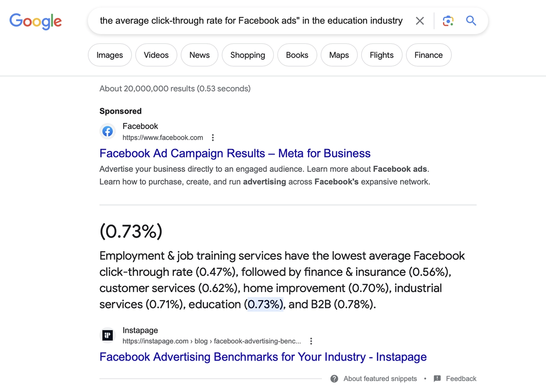
Task: Click the question mark About snippets icon
Action: [x=334, y=379]
